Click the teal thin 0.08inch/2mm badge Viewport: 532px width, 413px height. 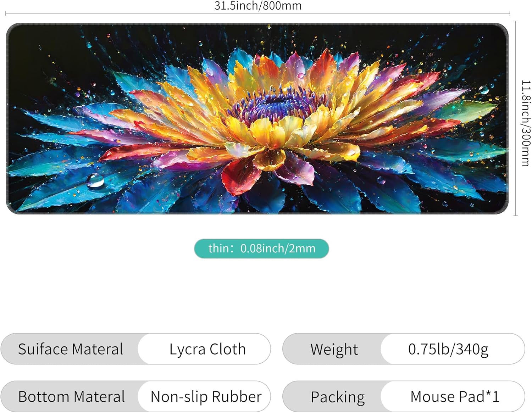tap(261, 249)
